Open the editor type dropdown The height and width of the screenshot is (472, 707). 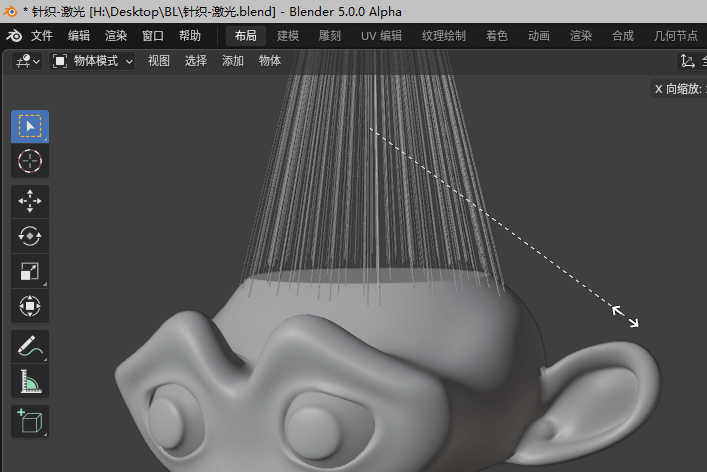(x=27, y=61)
